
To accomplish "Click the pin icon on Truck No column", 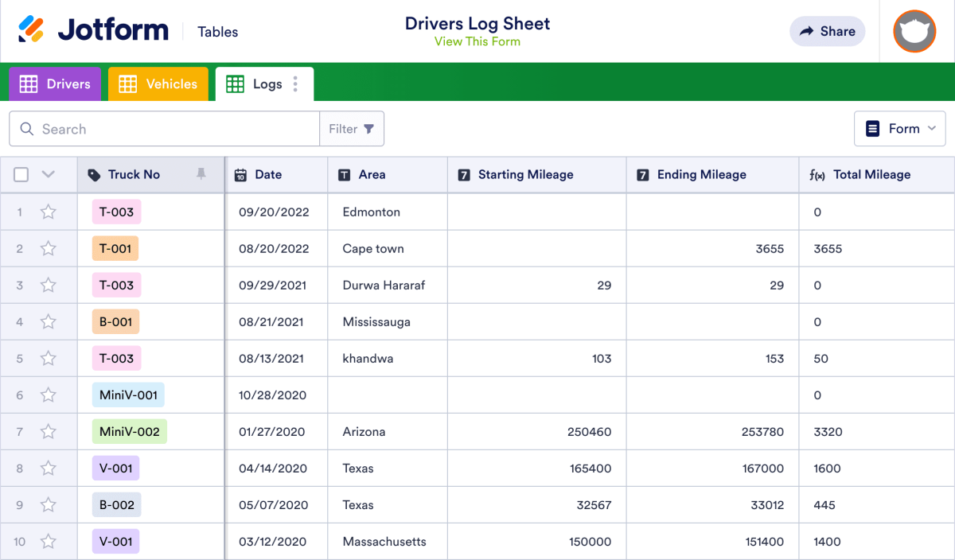I will coord(202,174).
